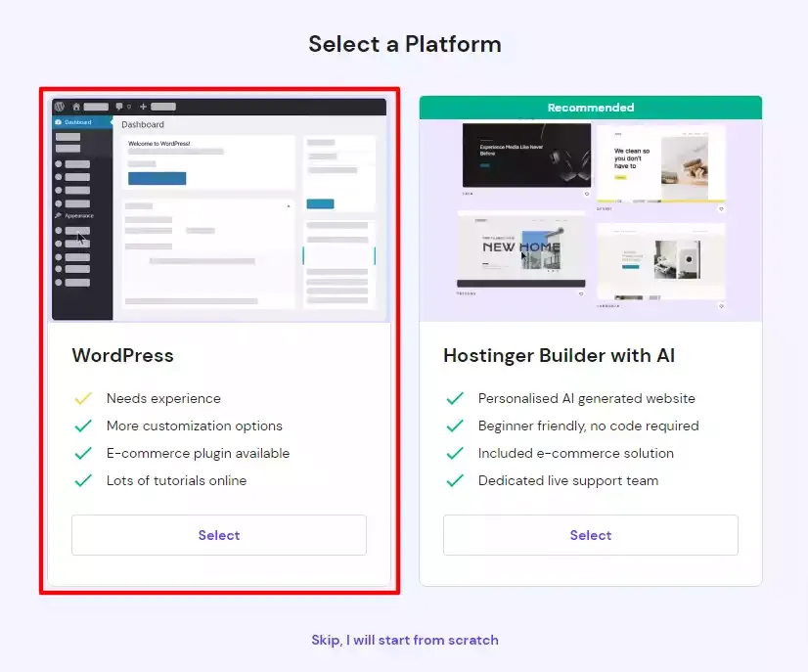808x672 pixels.
Task: Click checkmark beside Beginner friendly, no code required
Action: point(455,426)
